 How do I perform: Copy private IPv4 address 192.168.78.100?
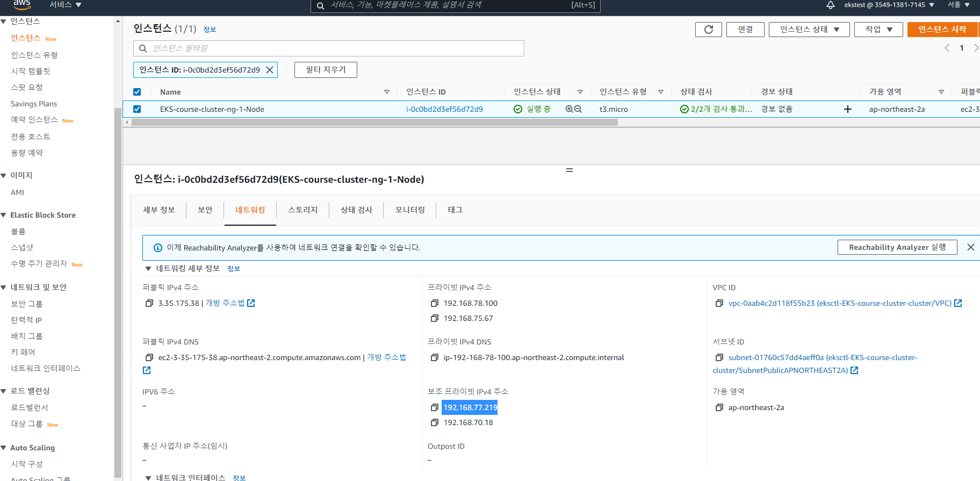pos(435,303)
